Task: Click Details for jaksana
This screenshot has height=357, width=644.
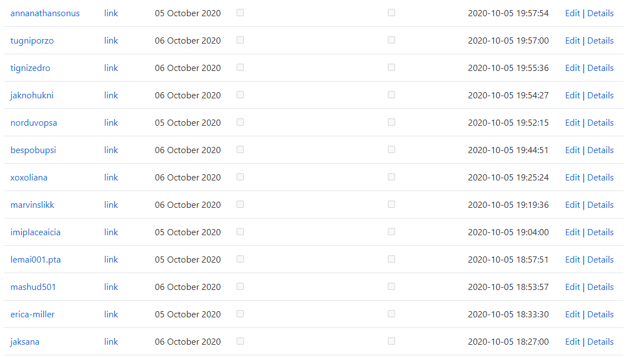Action: pyautogui.click(x=600, y=342)
